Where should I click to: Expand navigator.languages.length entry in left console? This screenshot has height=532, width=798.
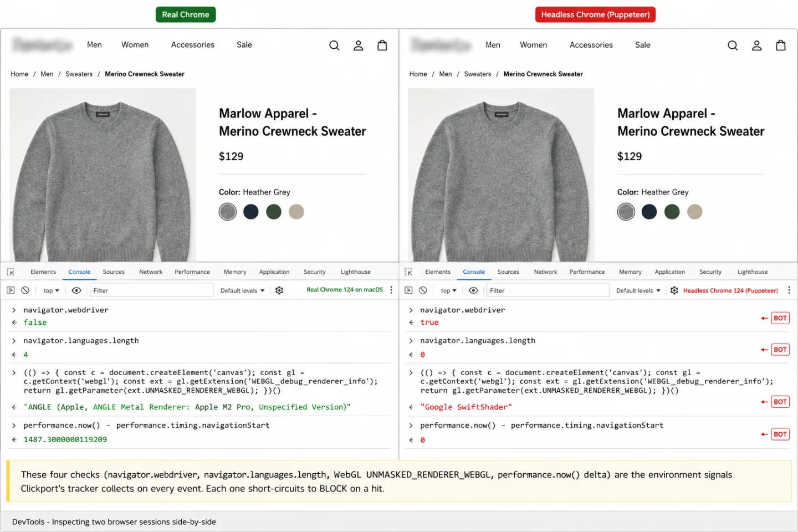pyautogui.click(x=14, y=341)
